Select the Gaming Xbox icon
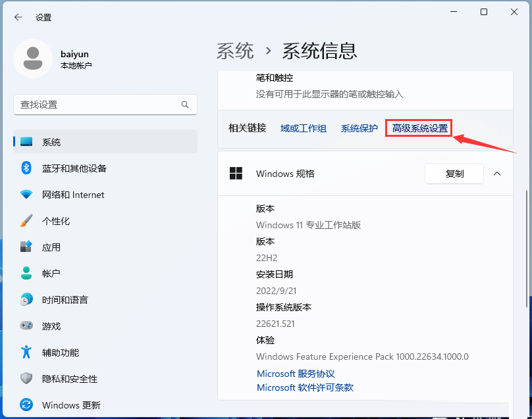 point(26,326)
